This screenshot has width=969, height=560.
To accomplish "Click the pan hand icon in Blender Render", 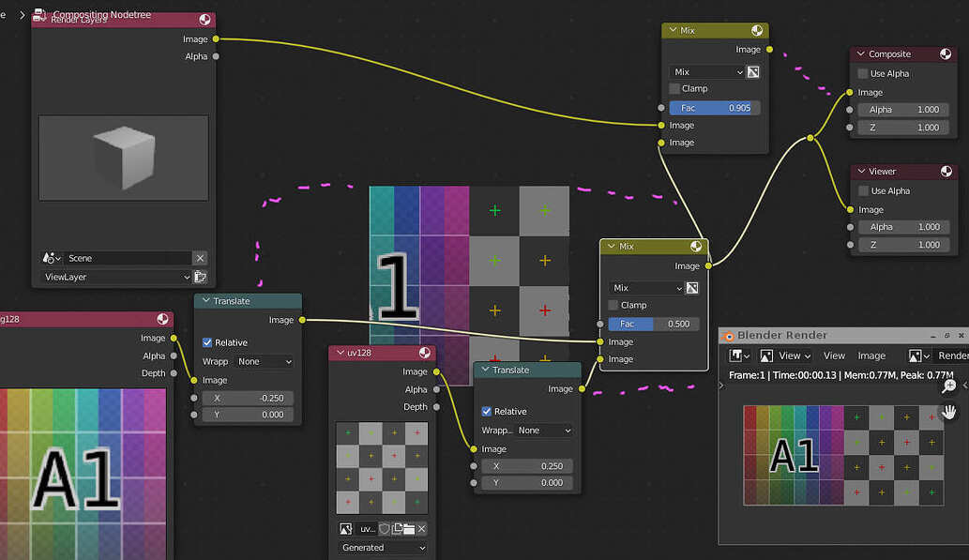I will pos(949,411).
